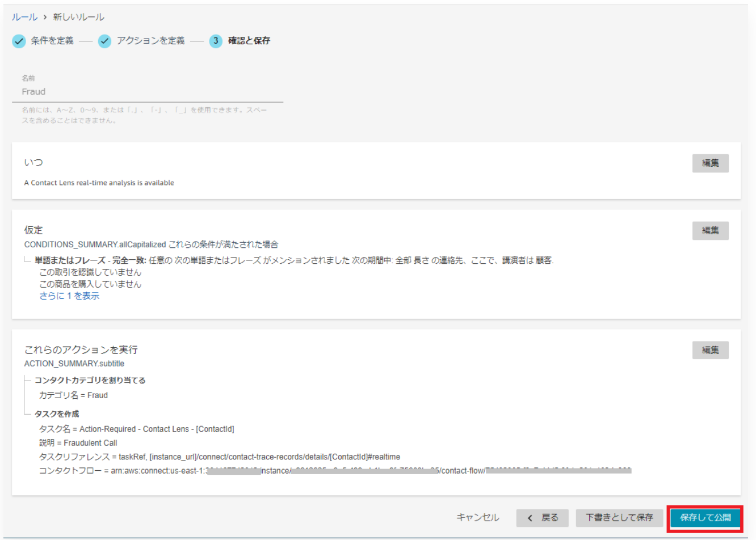Image resolution: width=756 pixels, height=540 pixels.
Task: Edit the これらのアクションを実行 section
Action: (710, 350)
